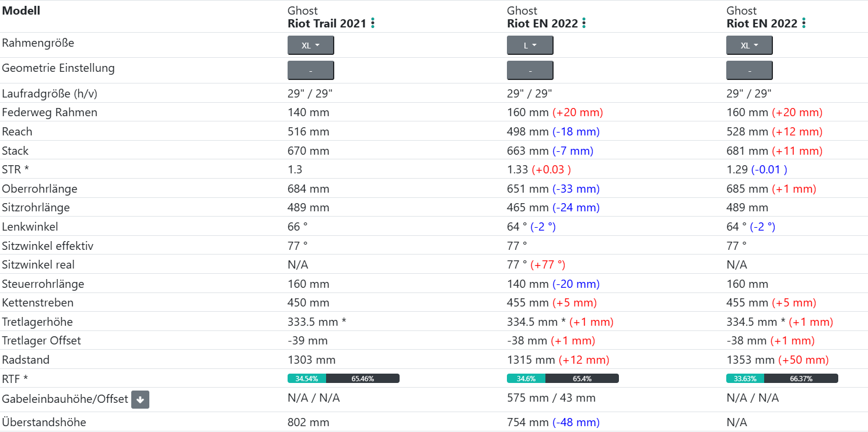Screen dimensions: 868x432
Task: Click the STR * row label
Action: [15, 170]
